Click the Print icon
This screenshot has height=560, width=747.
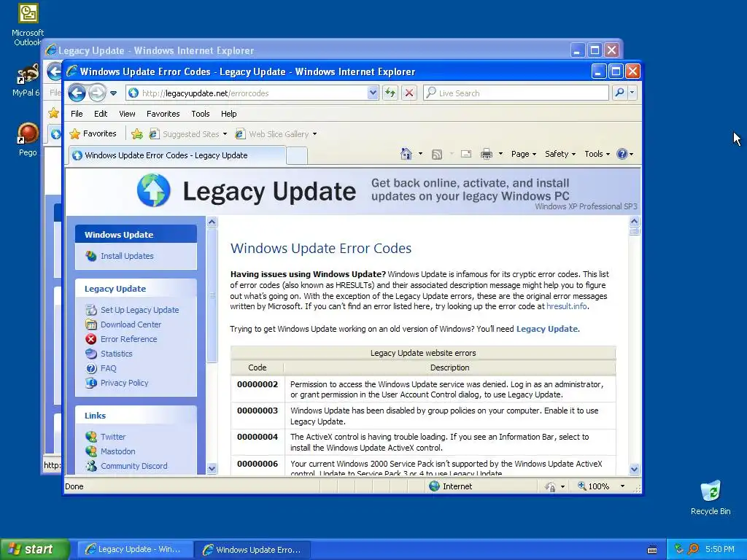[487, 154]
